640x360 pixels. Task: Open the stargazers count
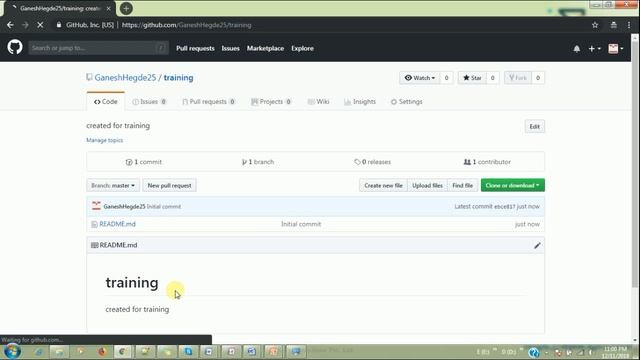(493, 78)
